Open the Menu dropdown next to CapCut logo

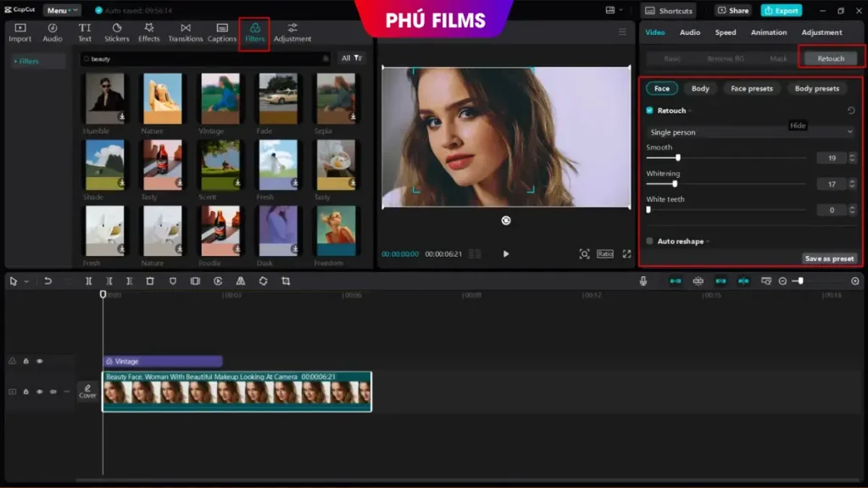61,10
